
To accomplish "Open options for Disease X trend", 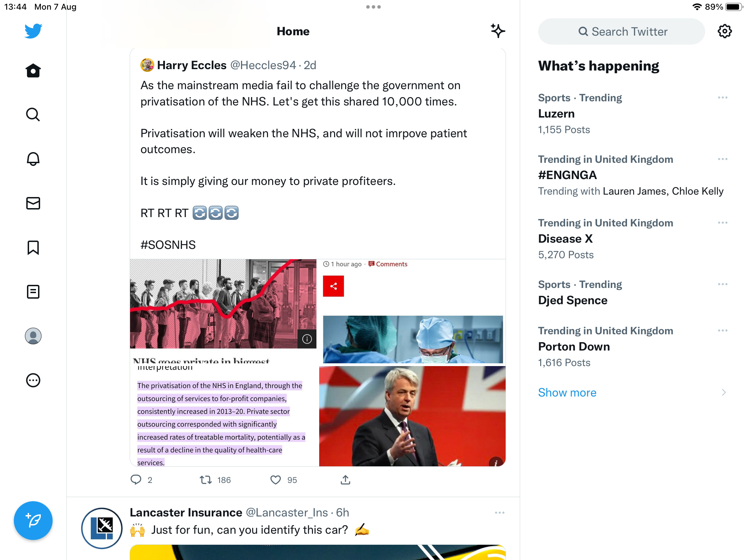I will coord(723,223).
